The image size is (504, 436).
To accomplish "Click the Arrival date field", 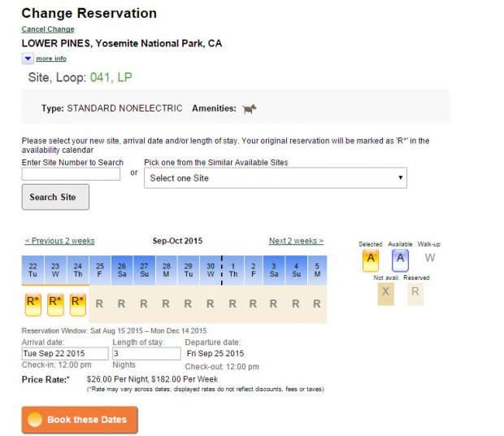I will click(65, 354).
